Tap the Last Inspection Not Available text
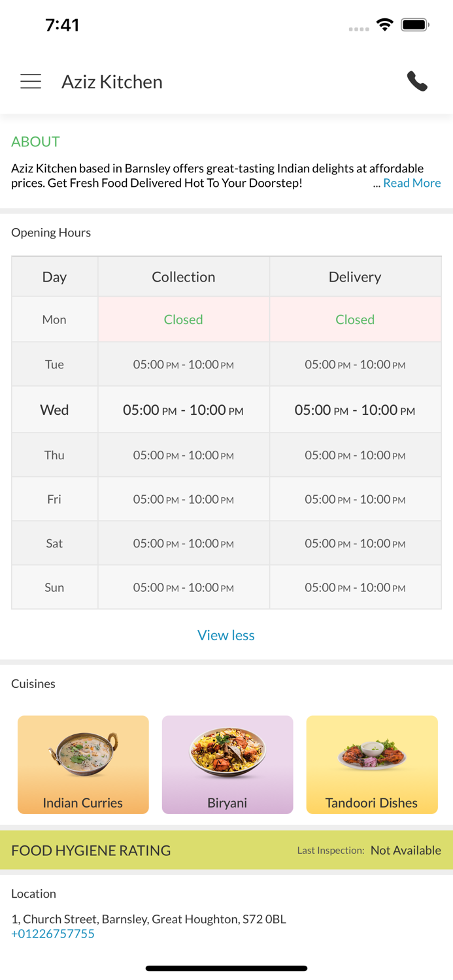 click(x=405, y=851)
